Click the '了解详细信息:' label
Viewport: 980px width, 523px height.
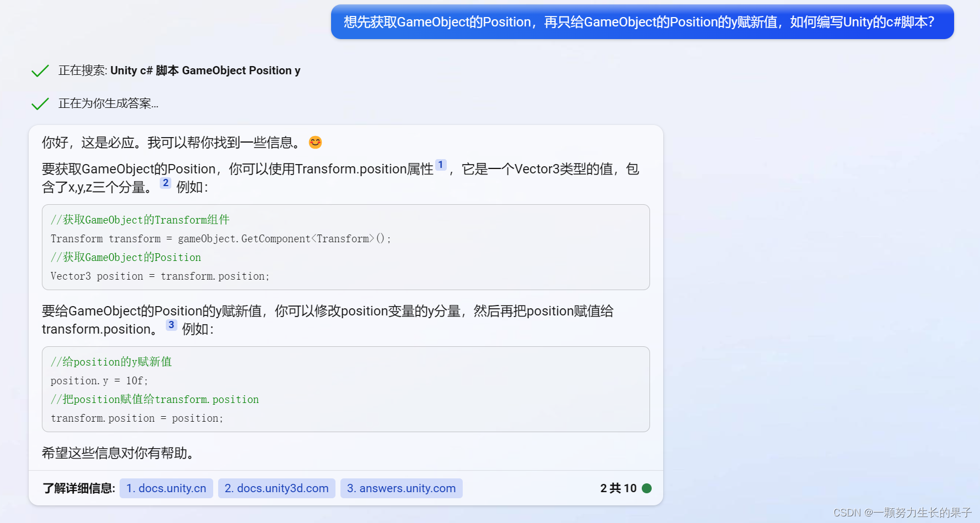[x=79, y=488]
